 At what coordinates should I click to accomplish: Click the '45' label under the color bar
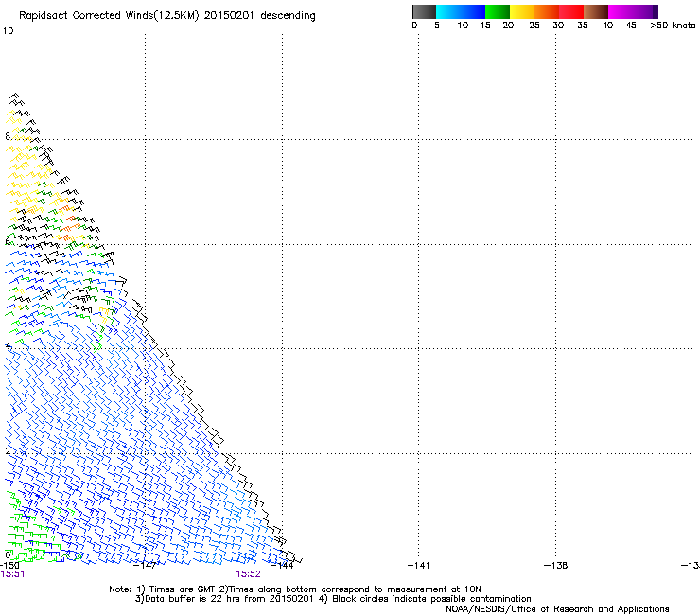click(x=631, y=26)
